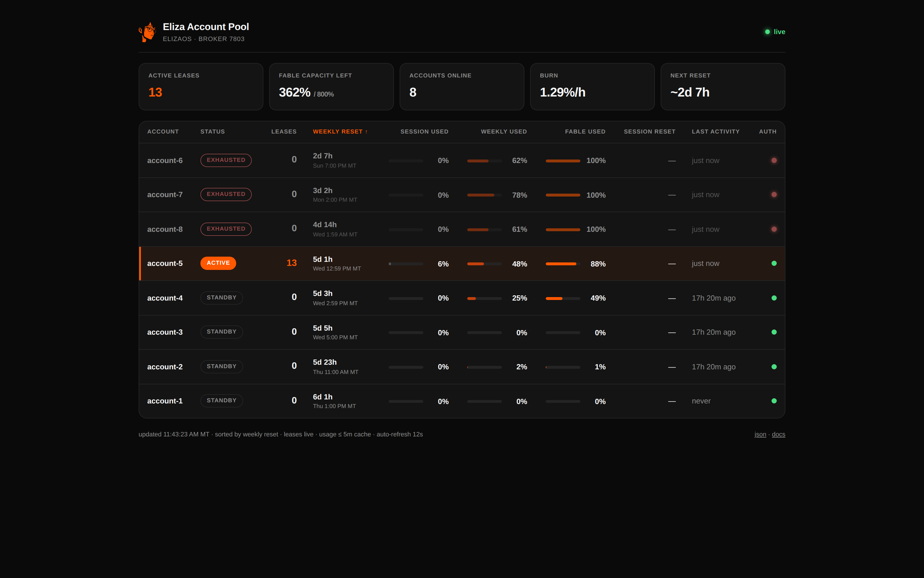This screenshot has height=578, width=924.
Task: Select the account-8 name cell
Action: click(165, 229)
